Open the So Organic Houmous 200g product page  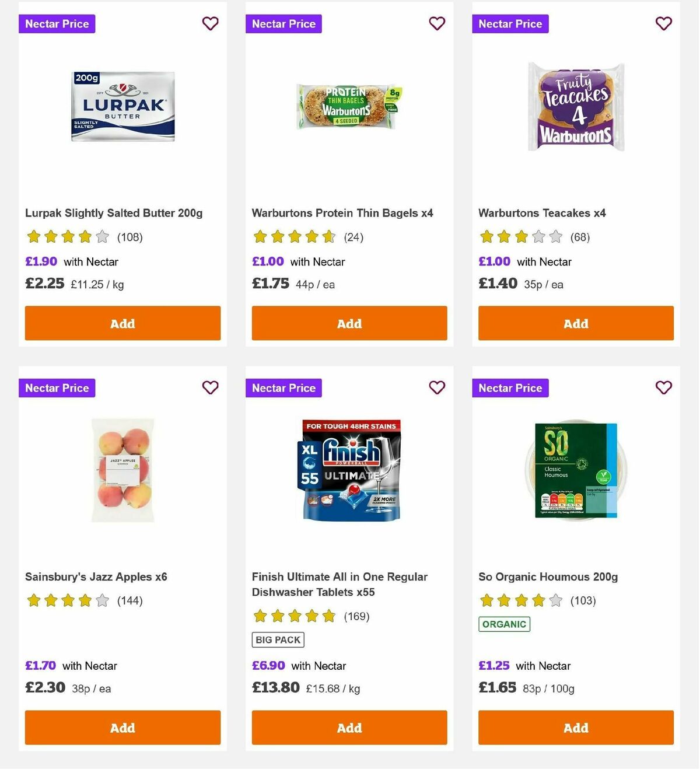click(548, 576)
